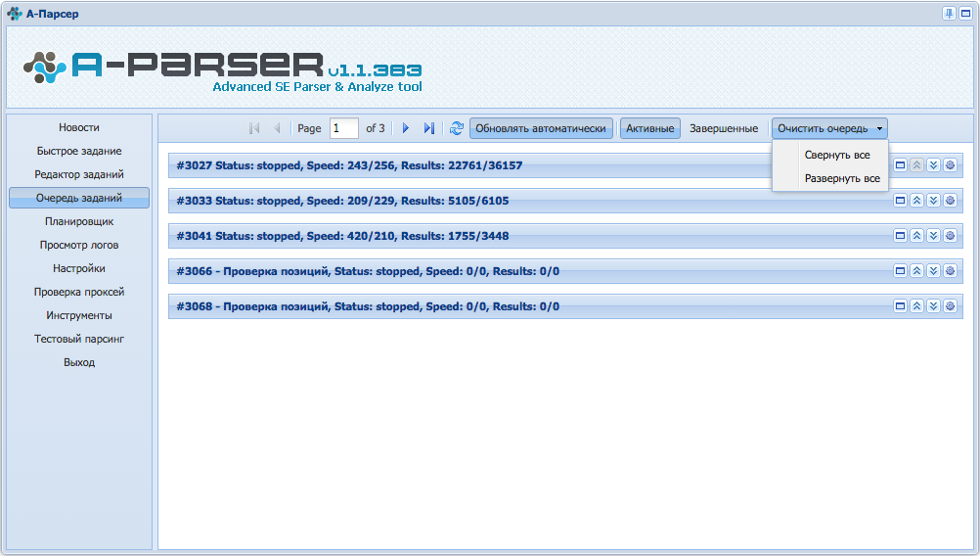This screenshot has height=556, width=980.
Task: Open the Новости section
Action: click(x=79, y=127)
